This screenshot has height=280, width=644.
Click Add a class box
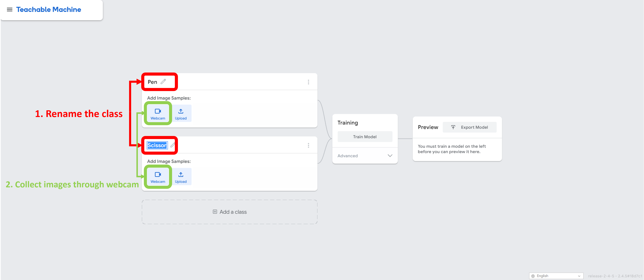pyautogui.click(x=229, y=212)
